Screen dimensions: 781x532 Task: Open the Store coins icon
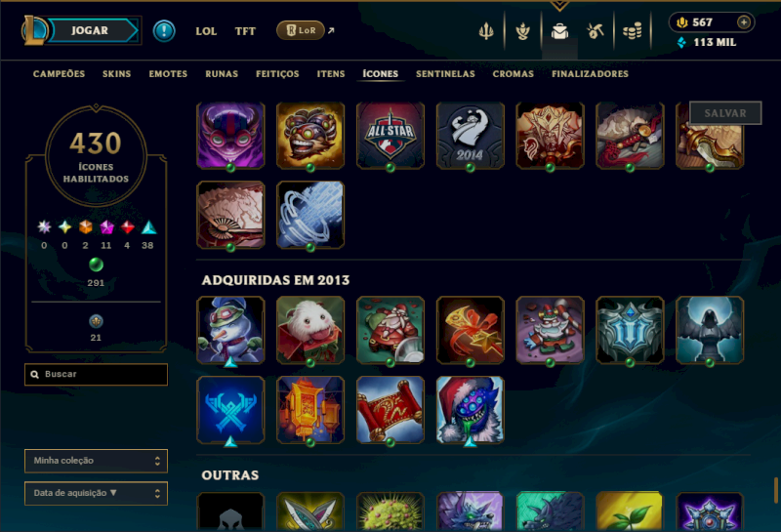632,31
